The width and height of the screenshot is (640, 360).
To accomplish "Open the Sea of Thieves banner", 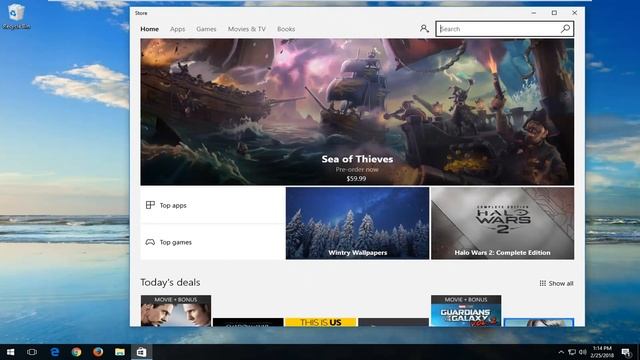I will [357, 112].
